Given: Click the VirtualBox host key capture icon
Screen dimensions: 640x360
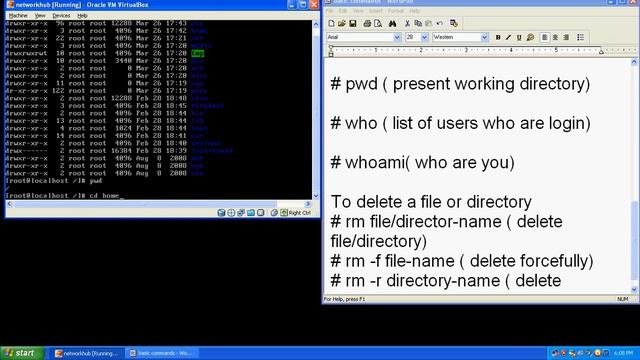Looking at the screenshot, I should pos(284,213).
